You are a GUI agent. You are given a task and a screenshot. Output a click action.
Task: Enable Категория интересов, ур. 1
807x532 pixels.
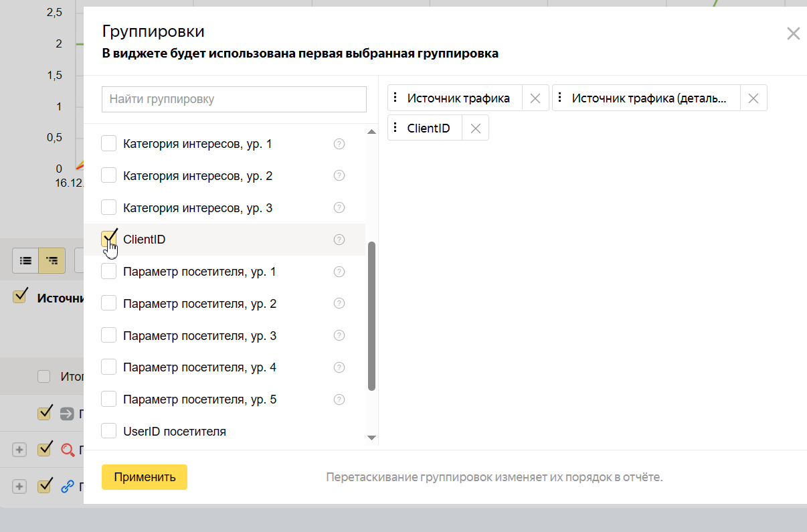[108, 143]
